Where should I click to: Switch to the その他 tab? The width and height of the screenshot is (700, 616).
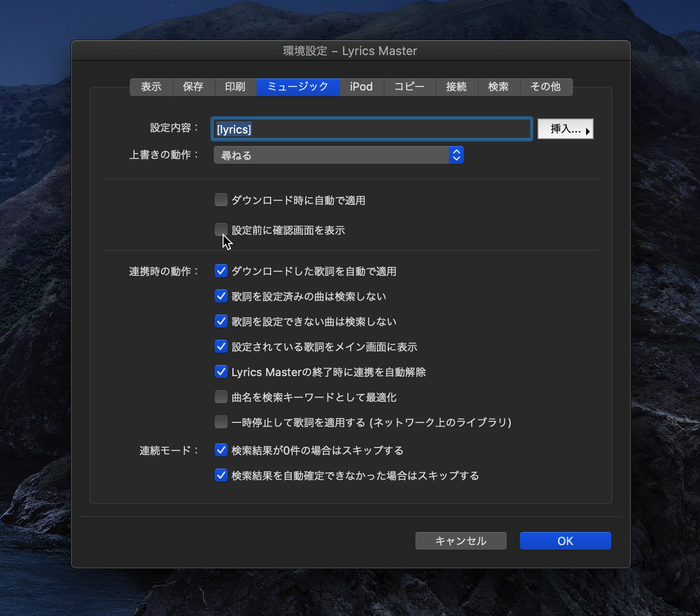(x=546, y=87)
